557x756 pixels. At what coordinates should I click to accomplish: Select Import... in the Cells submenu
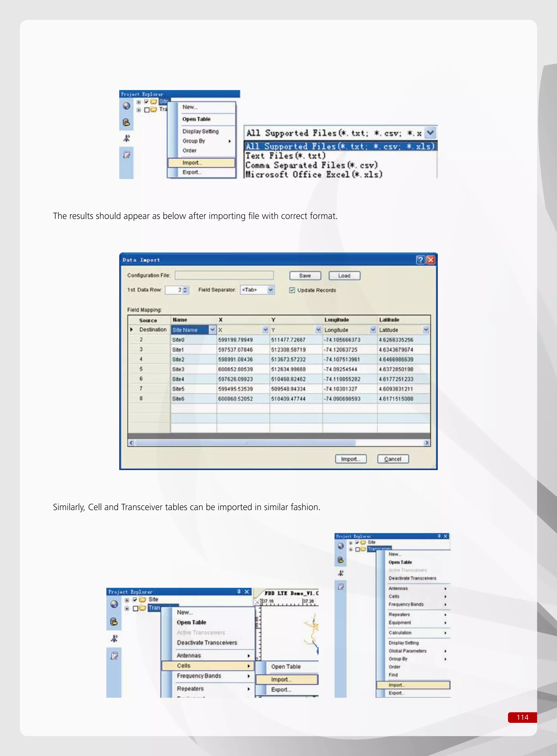(287, 679)
